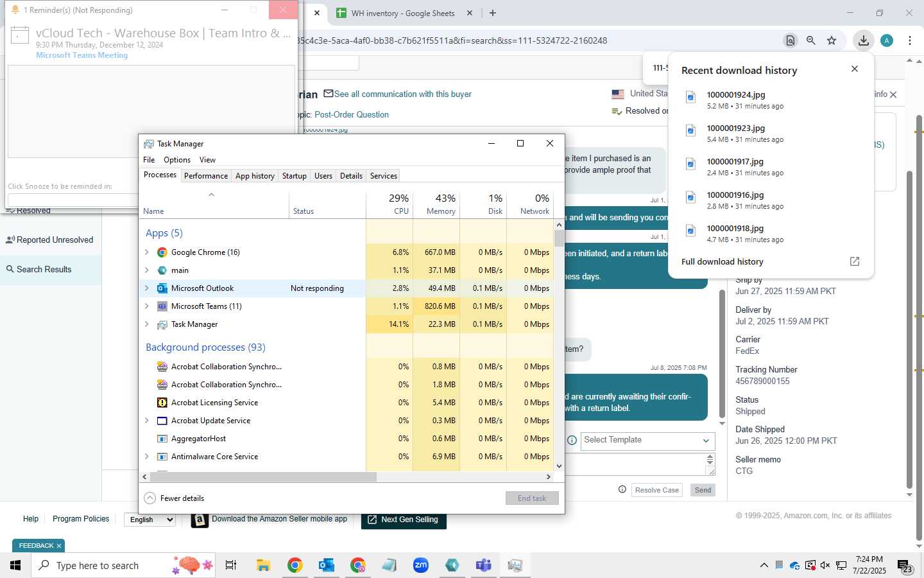This screenshot has width=924, height=578.
Task: Close the FEEDBACK tag
Action: pyautogui.click(x=59, y=546)
